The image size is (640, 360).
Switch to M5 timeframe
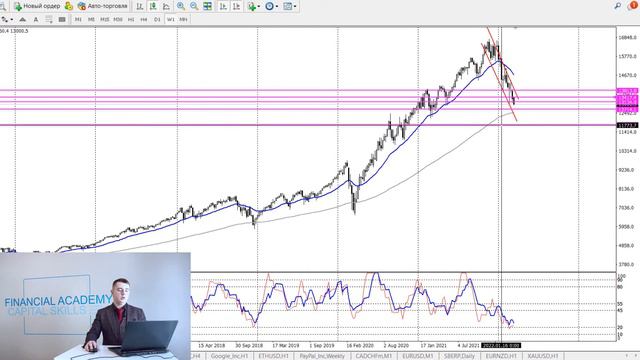point(91,19)
